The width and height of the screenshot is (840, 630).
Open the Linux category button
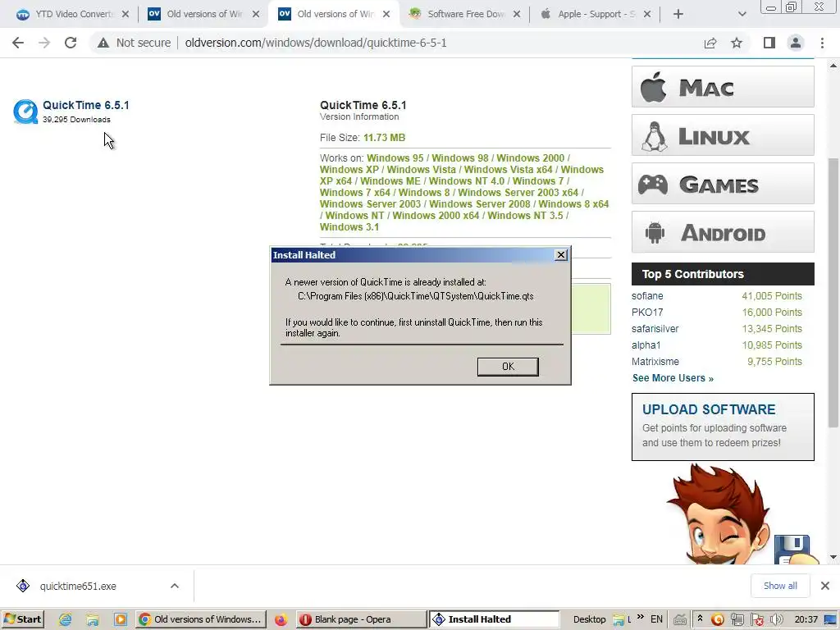click(723, 135)
